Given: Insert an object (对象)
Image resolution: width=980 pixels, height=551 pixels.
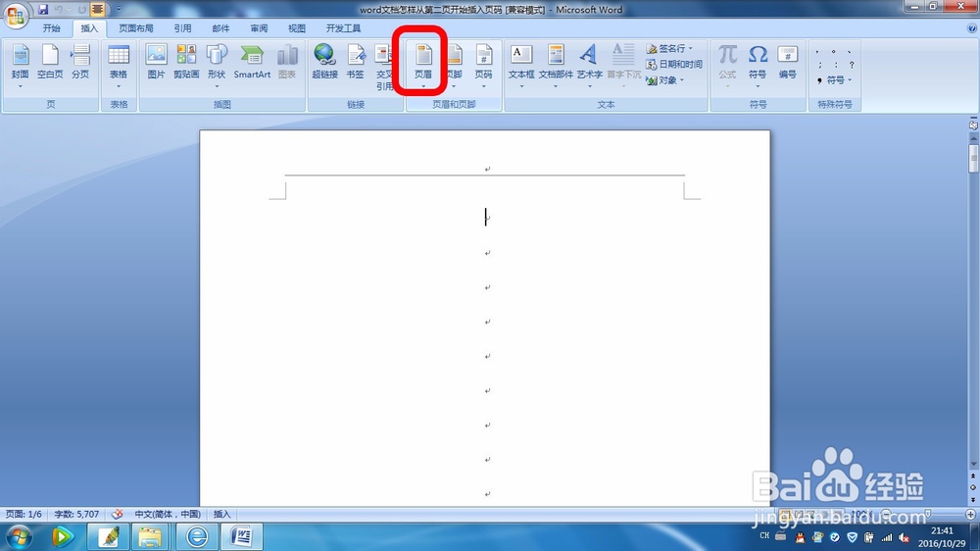Looking at the screenshot, I should pyautogui.click(x=665, y=80).
